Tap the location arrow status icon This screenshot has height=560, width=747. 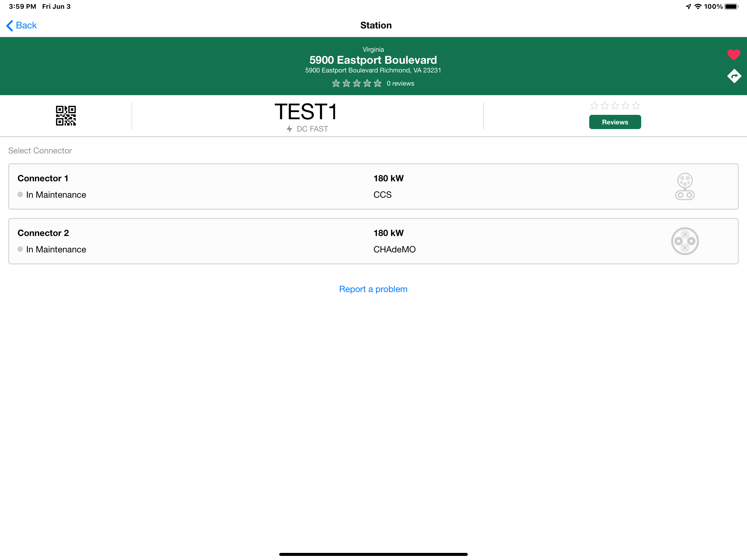[688, 6]
